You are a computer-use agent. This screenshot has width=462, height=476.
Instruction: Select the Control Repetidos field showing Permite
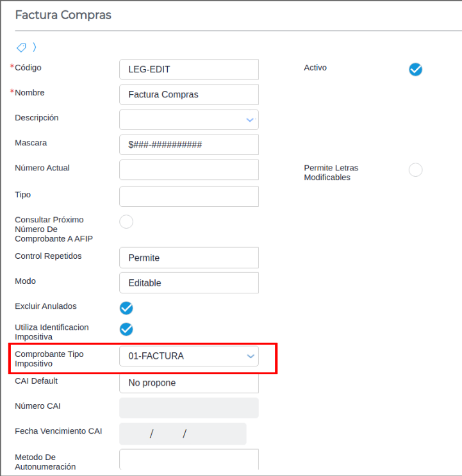click(188, 258)
